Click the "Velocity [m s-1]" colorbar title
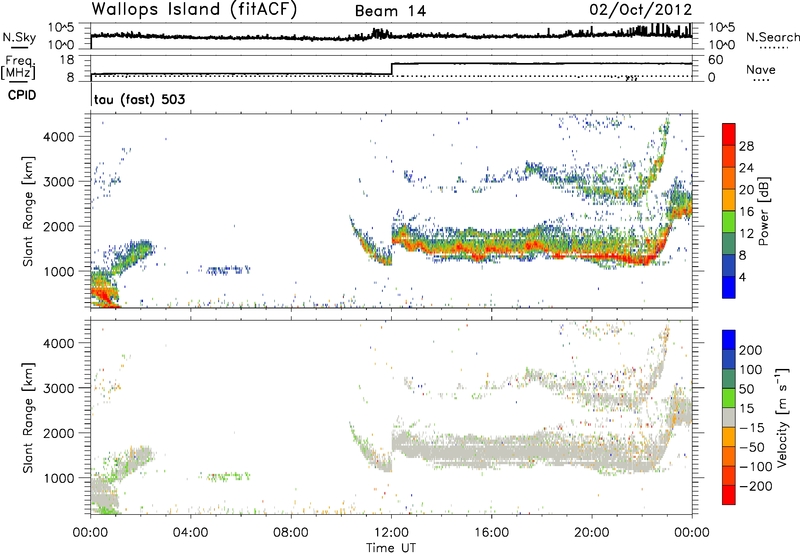Viewport: 800px width, 554px height. point(782,417)
